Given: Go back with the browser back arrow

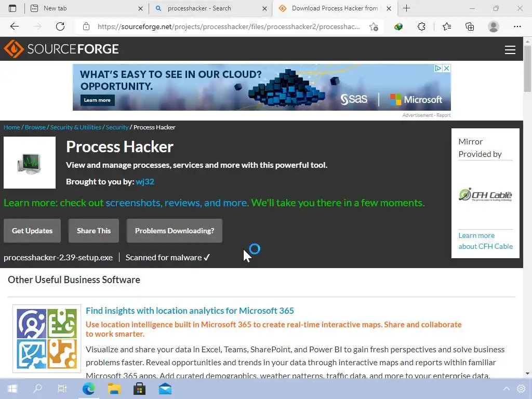Looking at the screenshot, I should point(14,26).
